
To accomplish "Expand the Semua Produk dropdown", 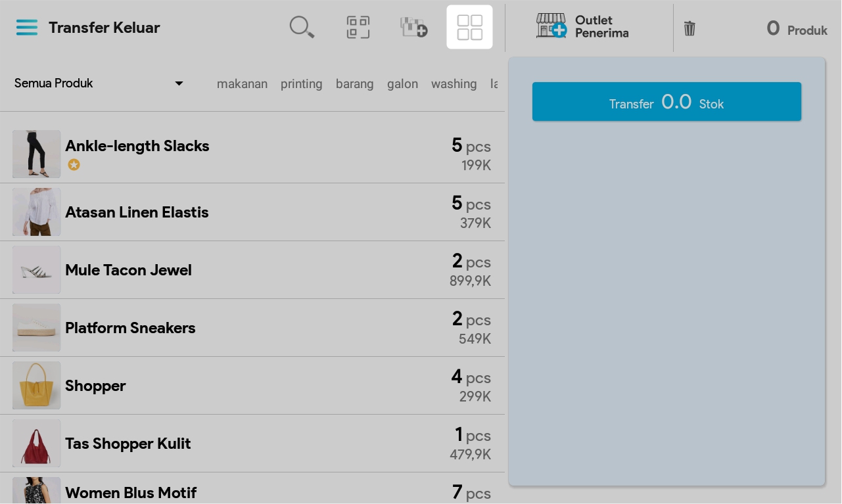I will point(99,83).
